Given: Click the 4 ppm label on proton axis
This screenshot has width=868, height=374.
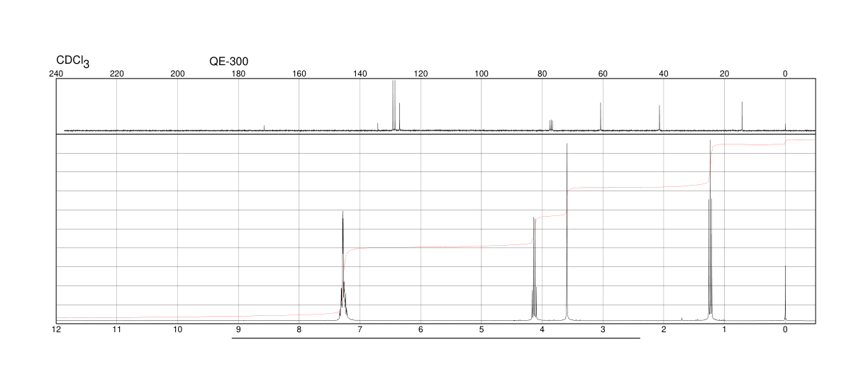Looking at the screenshot, I should (542, 330).
